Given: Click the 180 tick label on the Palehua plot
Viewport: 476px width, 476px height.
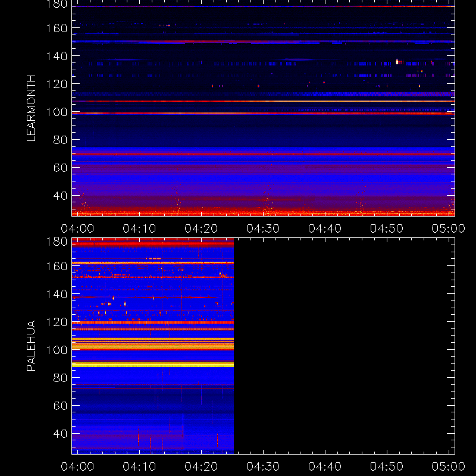Looking at the screenshot, I should pyautogui.click(x=57, y=242).
